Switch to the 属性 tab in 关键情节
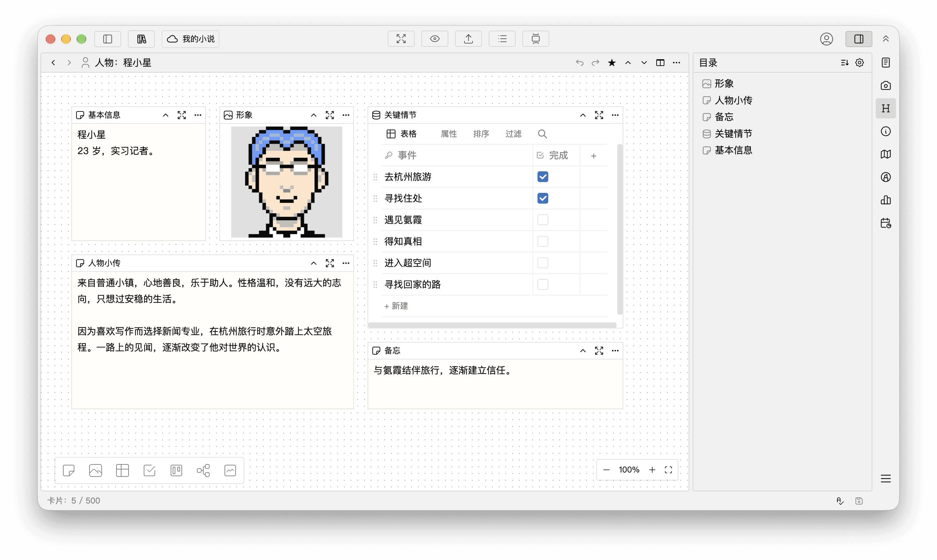This screenshot has width=937, height=560. (448, 134)
